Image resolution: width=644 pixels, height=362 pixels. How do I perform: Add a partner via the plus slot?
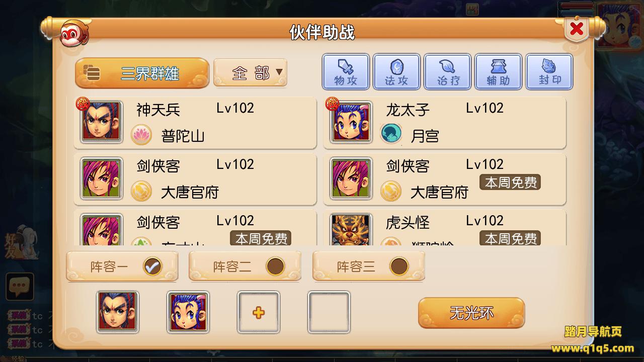[259, 312]
